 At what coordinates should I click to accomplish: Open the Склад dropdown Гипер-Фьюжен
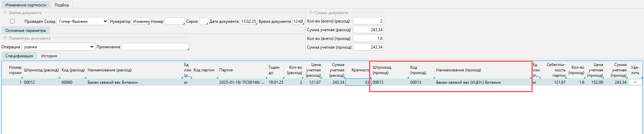[83, 21]
